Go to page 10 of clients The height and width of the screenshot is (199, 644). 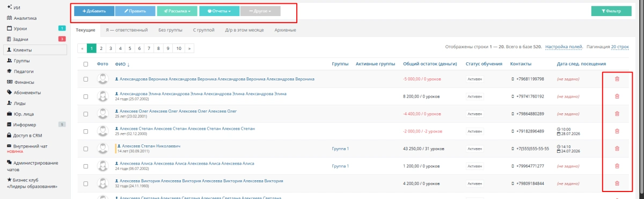point(179,48)
